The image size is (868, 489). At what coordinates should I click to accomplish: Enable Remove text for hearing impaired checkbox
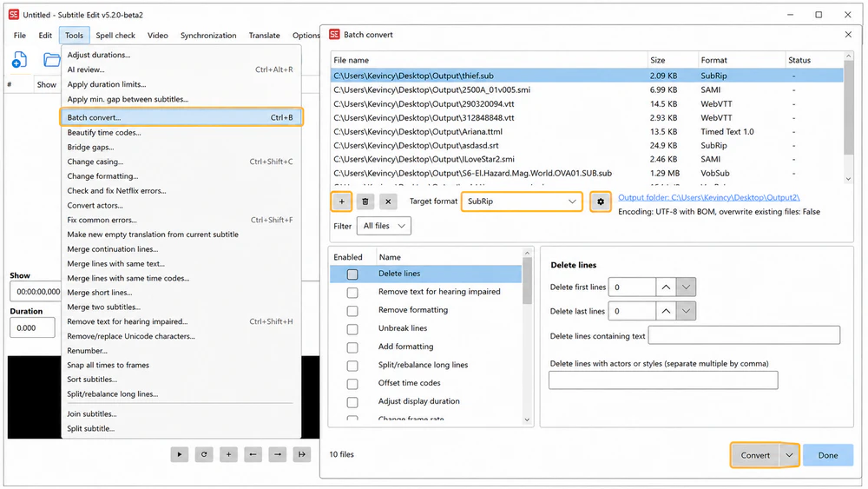click(x=352, y=293)
